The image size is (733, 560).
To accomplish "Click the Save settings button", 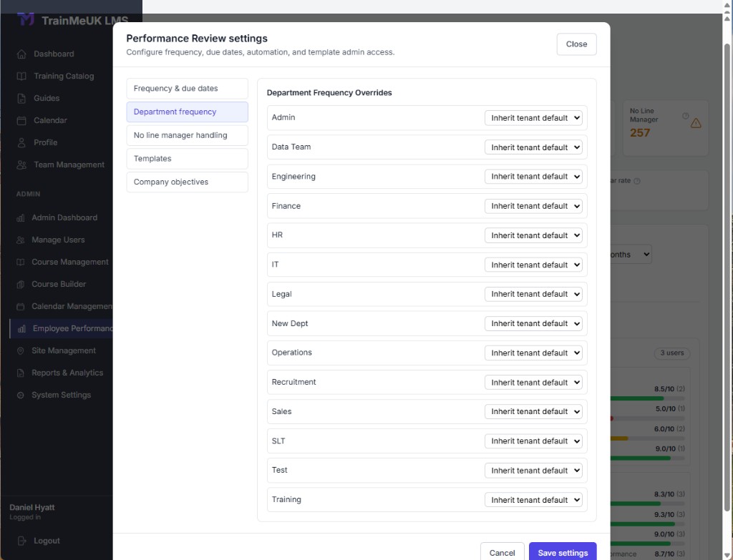I will (x=563, y=553).
